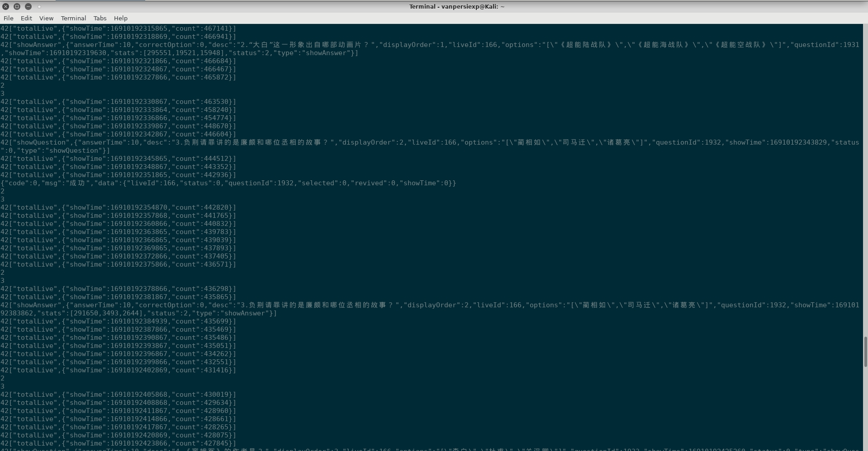
Task: Click the line with count 431416
Action: [x=118, y=370]
